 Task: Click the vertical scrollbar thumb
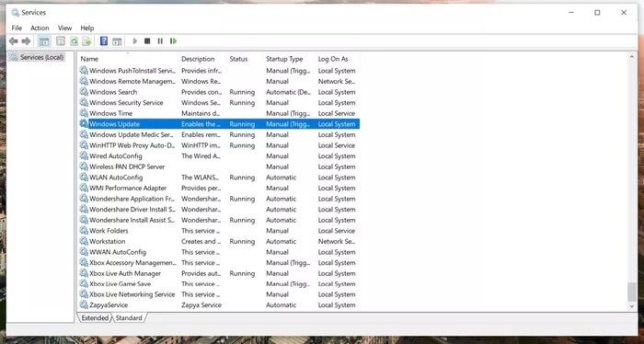click(x=632, y=292)
